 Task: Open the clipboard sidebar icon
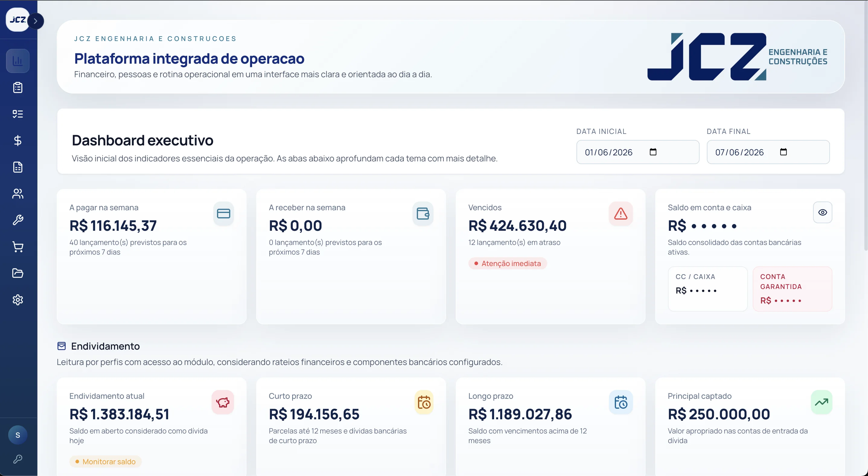coord(18,87)
